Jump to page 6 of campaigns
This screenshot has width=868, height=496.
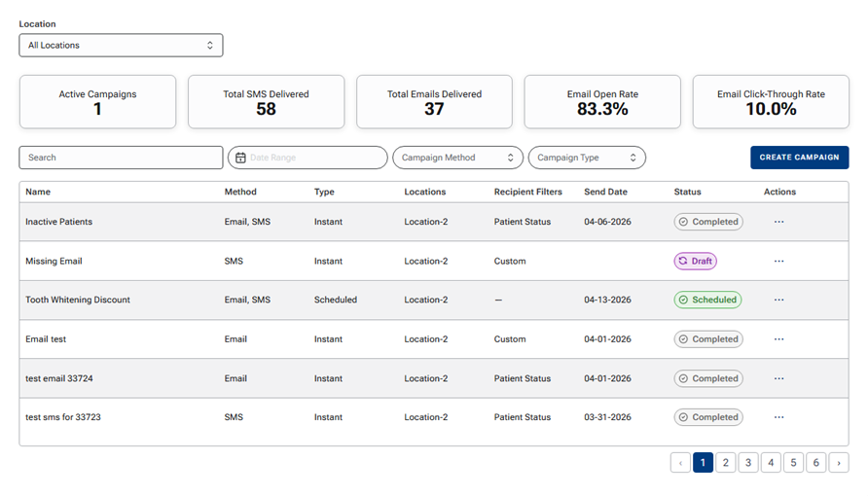coord(816,463)
